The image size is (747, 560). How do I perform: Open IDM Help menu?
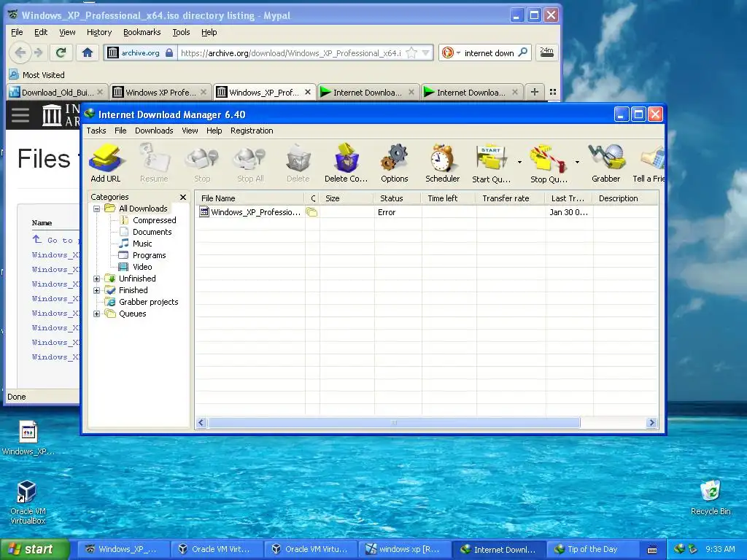(214, 131)
